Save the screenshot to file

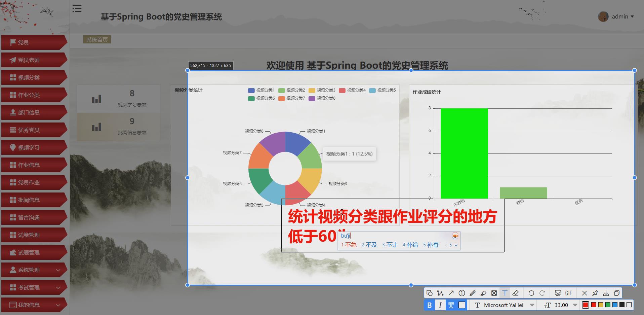pos(606,293)
